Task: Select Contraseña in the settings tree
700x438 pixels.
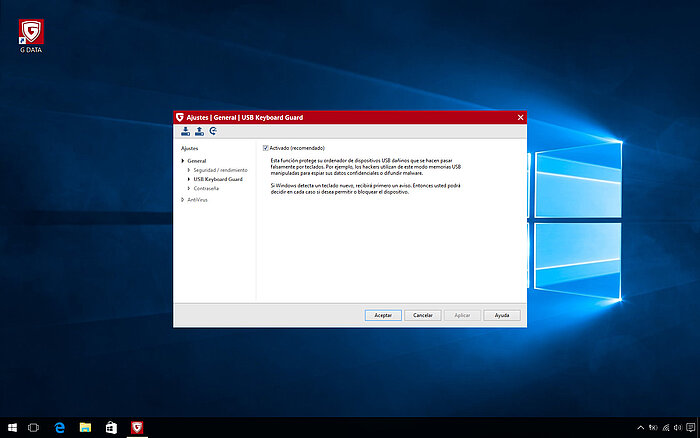Action: coord(206,188)
